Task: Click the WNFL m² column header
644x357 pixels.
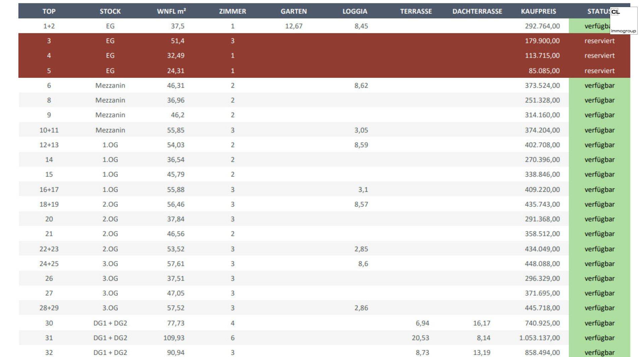Action: coord(171,11)
